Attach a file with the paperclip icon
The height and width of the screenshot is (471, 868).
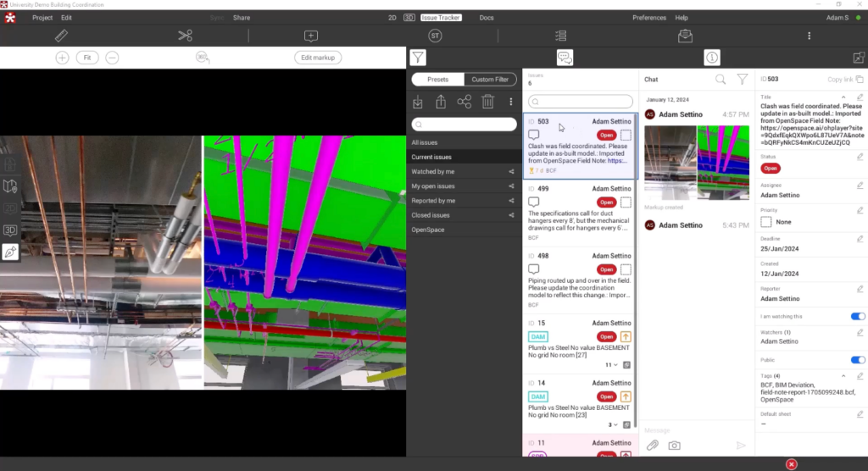pyautogui.click(x=652, y=445)
